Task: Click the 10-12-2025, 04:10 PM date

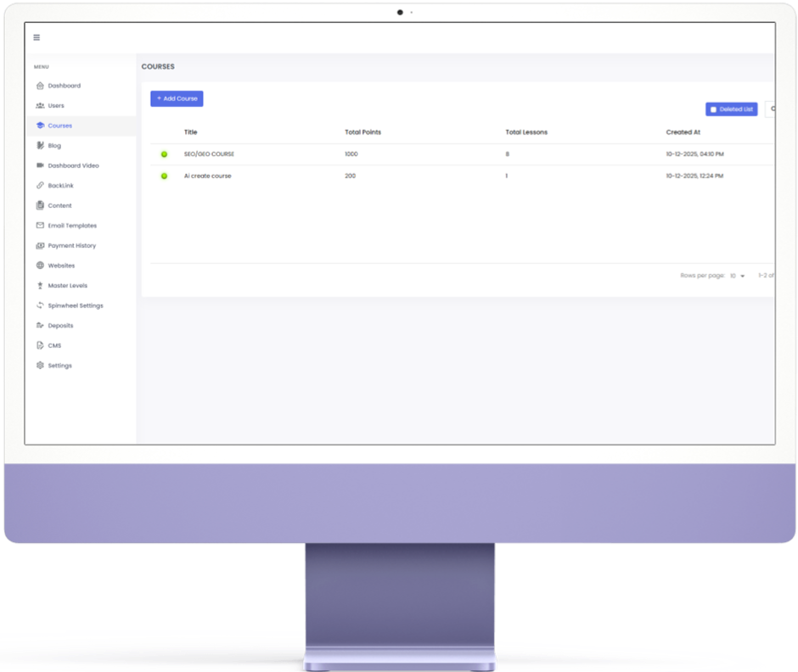Action: click(x=694, y=154)
